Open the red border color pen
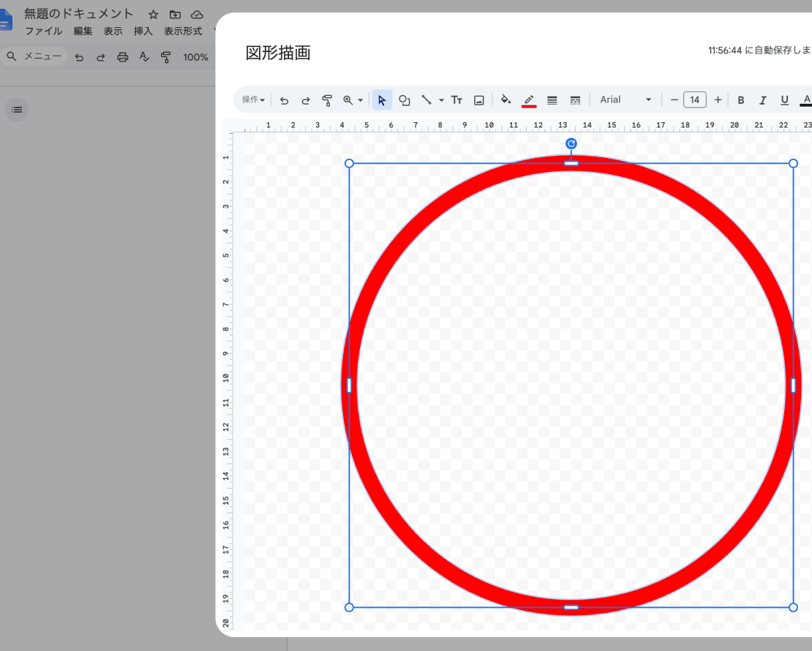The image size is (812, 651). pos(529,100)
